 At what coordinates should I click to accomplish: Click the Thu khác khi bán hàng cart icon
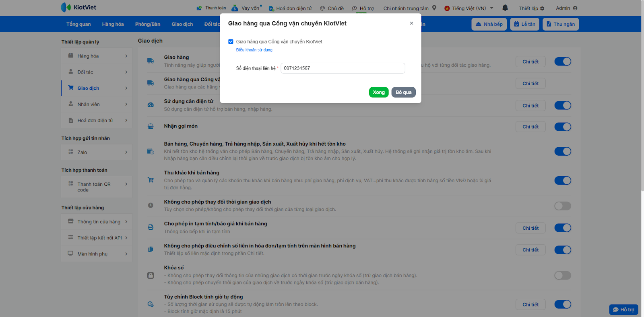tap(151, 180)
